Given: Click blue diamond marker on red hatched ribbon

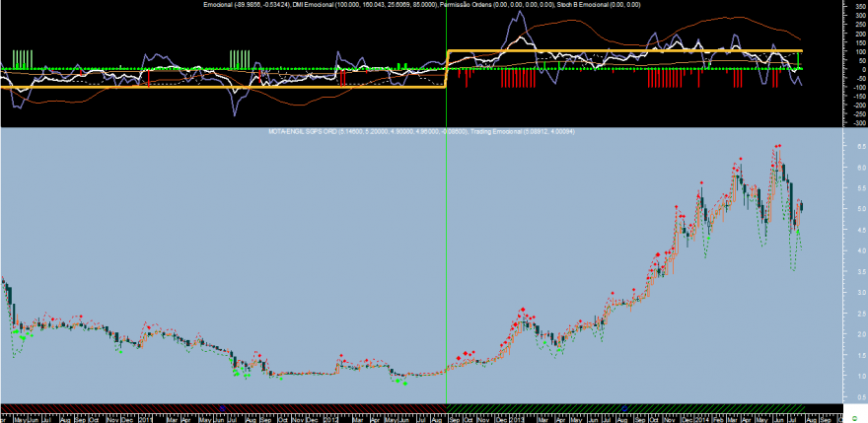Looking at the screenshot, I should [x=223, y=408].
